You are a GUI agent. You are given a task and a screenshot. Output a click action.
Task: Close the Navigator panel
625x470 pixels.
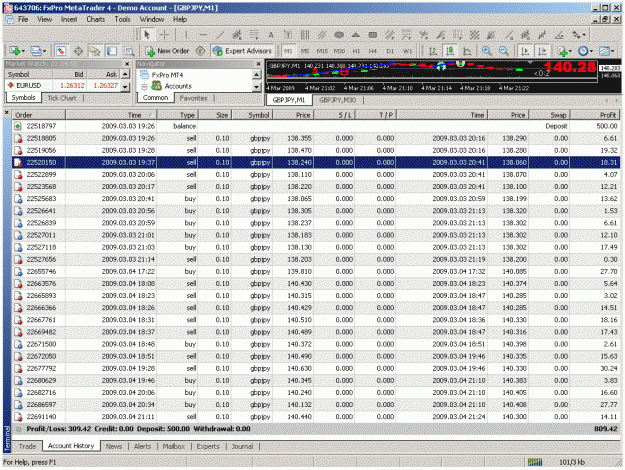[258, 64]
